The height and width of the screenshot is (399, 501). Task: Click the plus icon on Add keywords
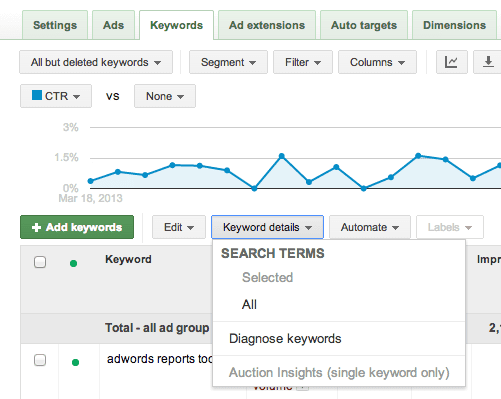coord(36,227)
